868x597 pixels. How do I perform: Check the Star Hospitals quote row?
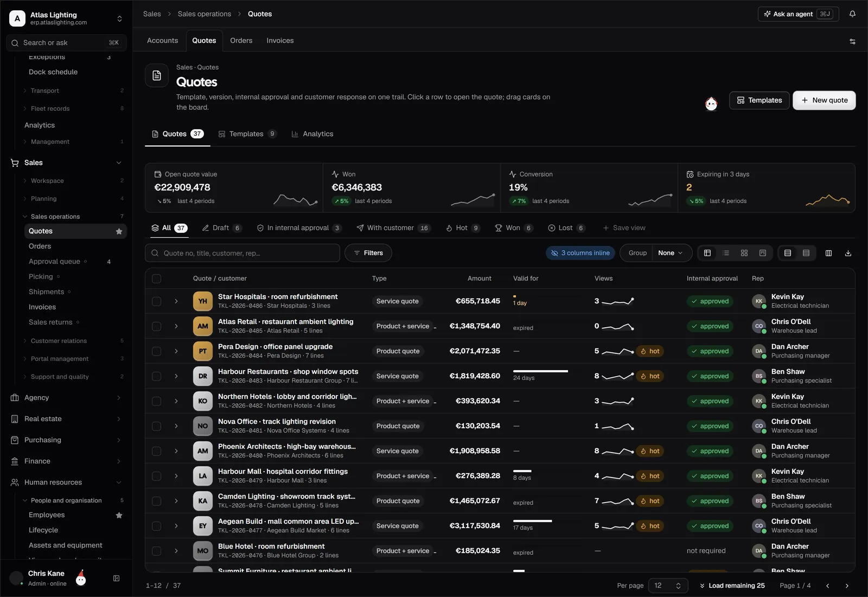[156, 301]
